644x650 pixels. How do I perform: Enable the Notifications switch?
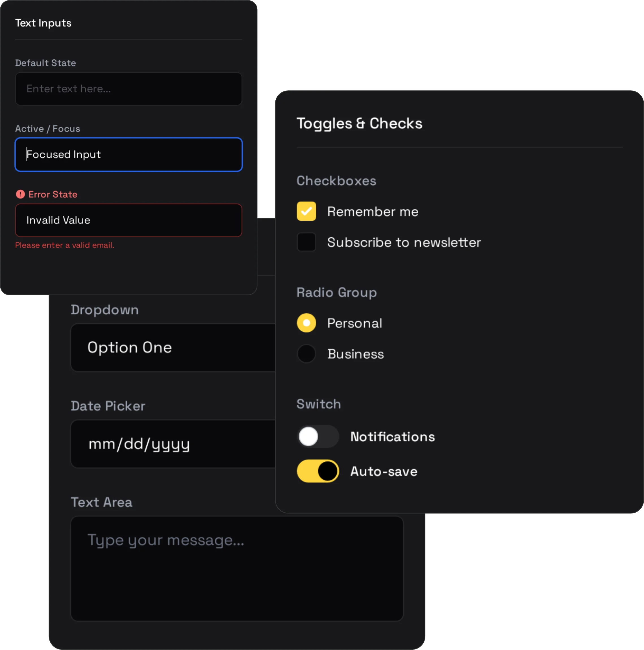click(317, 436)
